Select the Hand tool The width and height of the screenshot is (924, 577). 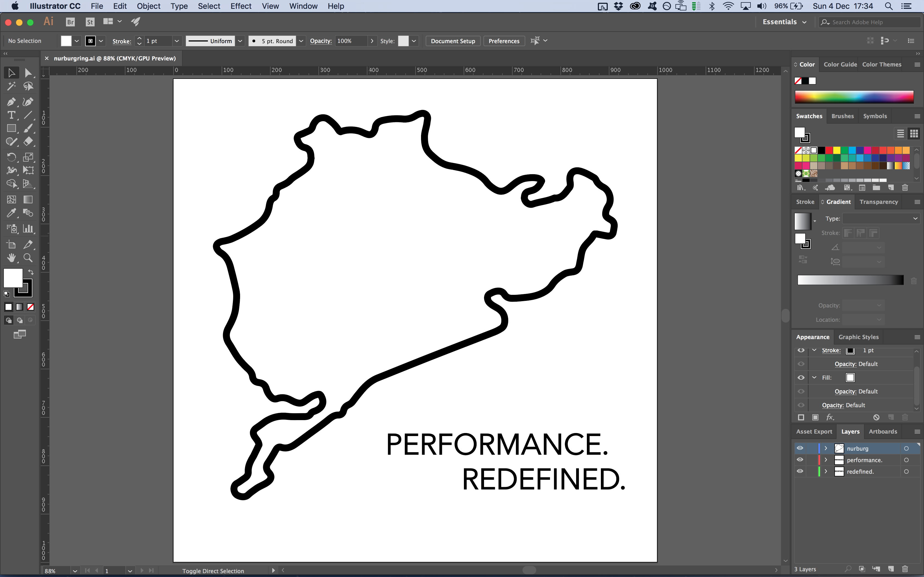pyautogui.click(x=11, y=258)
